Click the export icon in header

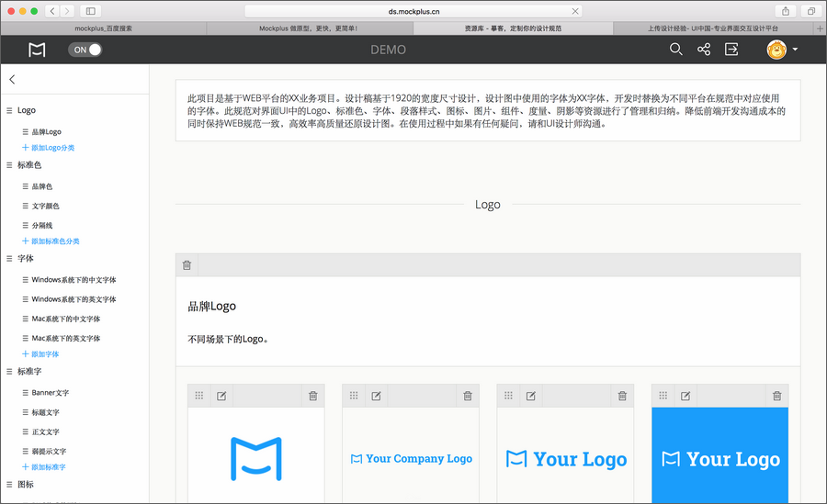tap(731, 49)
